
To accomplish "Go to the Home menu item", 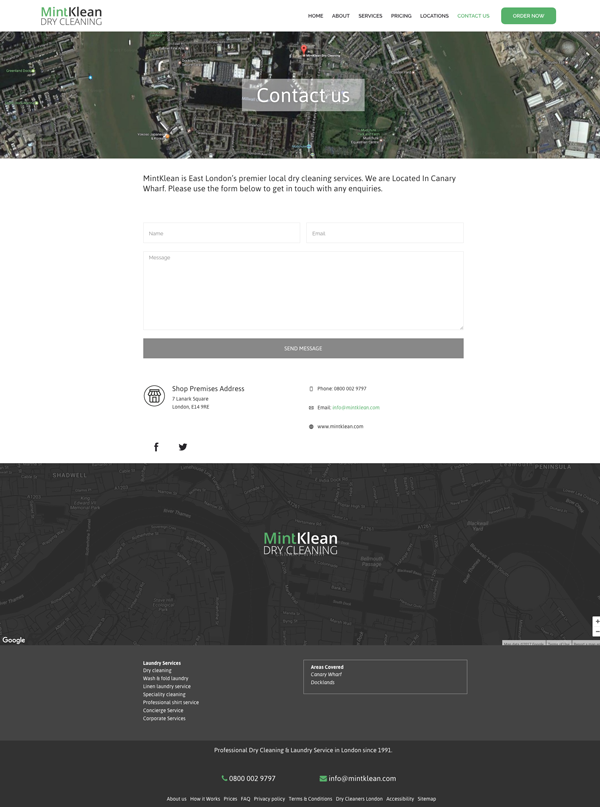I will (x=315, y=16).
